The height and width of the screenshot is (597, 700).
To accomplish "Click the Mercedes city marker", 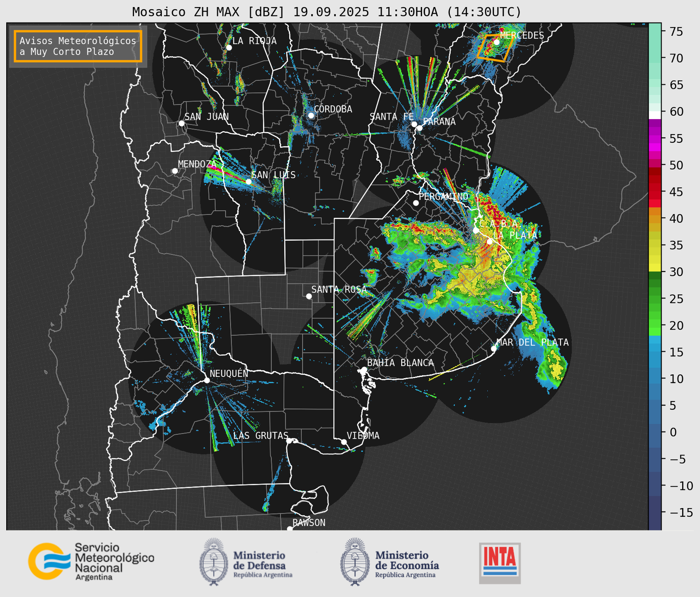I will tap(496, 42).
